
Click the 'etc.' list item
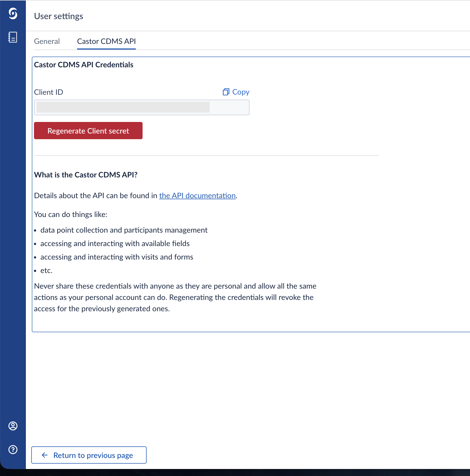pyautogui.click(x=46, y=270)
